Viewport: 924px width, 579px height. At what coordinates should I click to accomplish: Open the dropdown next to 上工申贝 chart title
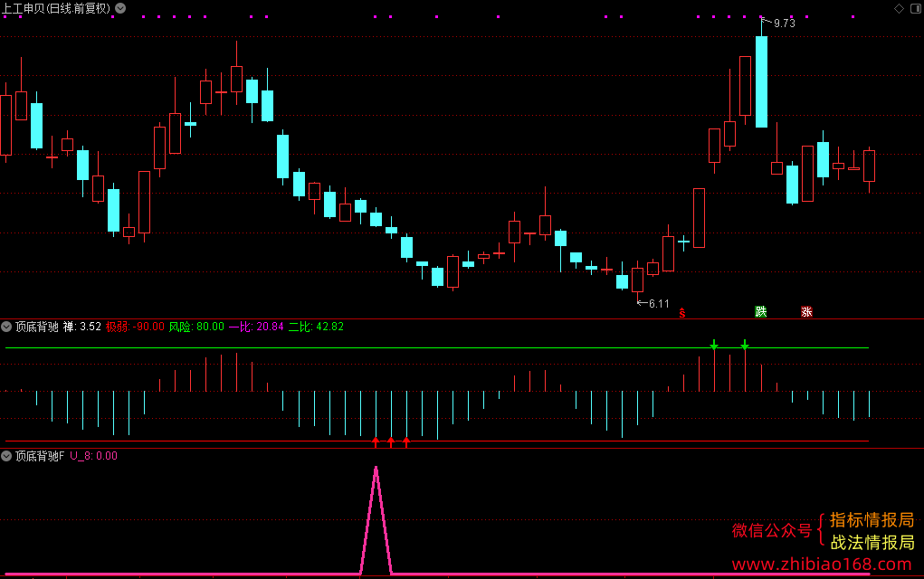tap(120, 8)
